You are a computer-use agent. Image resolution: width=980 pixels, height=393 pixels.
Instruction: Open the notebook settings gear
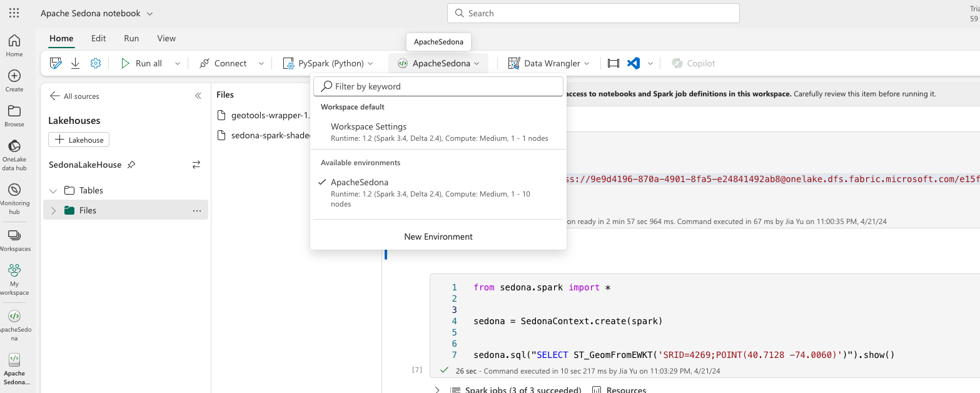tap(96, 63)
